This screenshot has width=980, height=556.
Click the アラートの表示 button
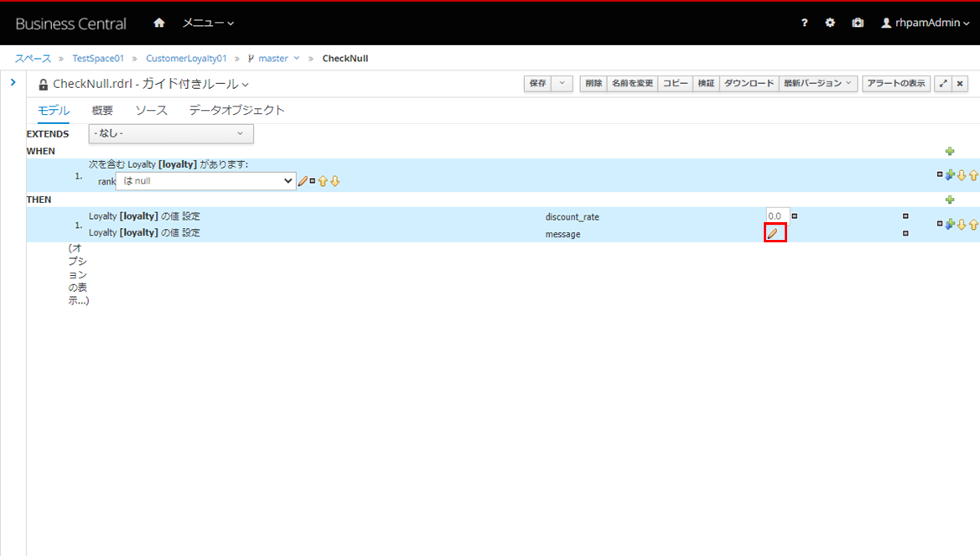pyautogui.click(x=896, y=83)
